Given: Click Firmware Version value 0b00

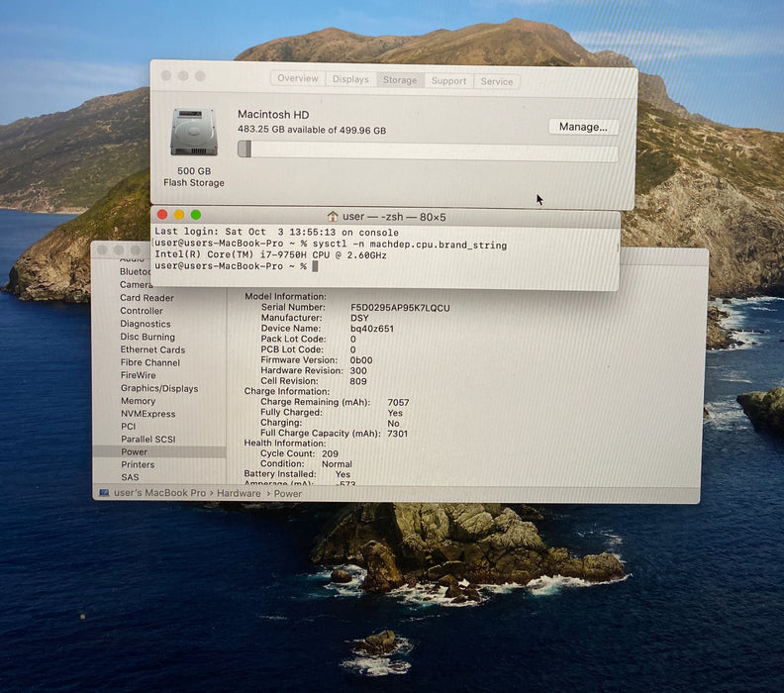Looking at the screenshot, I should [361, 360].
